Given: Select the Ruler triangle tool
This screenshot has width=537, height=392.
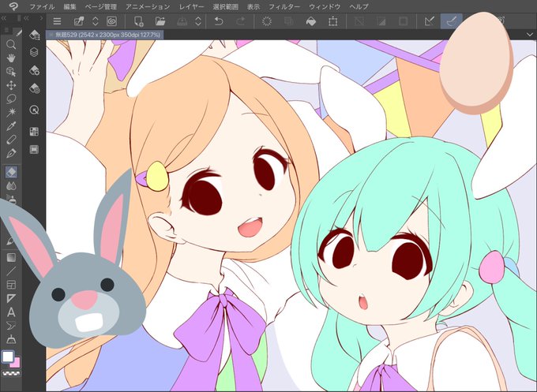Looking at the screenshot, I should point(11,298).
